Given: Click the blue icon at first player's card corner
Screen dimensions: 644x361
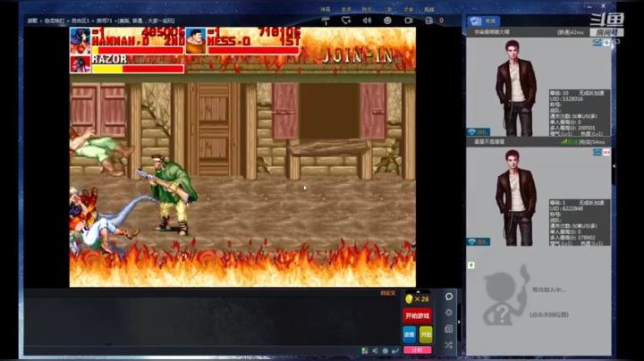Looking at the screenshot, I should 597,42.
